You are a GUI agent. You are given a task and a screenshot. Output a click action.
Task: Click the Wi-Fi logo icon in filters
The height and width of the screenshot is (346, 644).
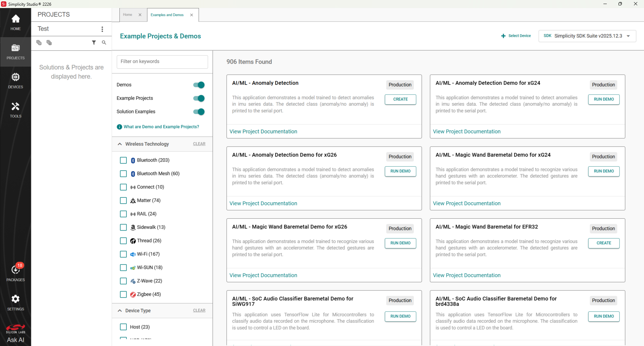pos(133,254)
